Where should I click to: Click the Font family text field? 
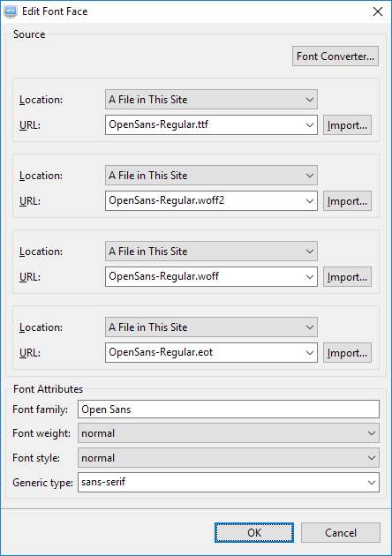(x=229, y=409)
